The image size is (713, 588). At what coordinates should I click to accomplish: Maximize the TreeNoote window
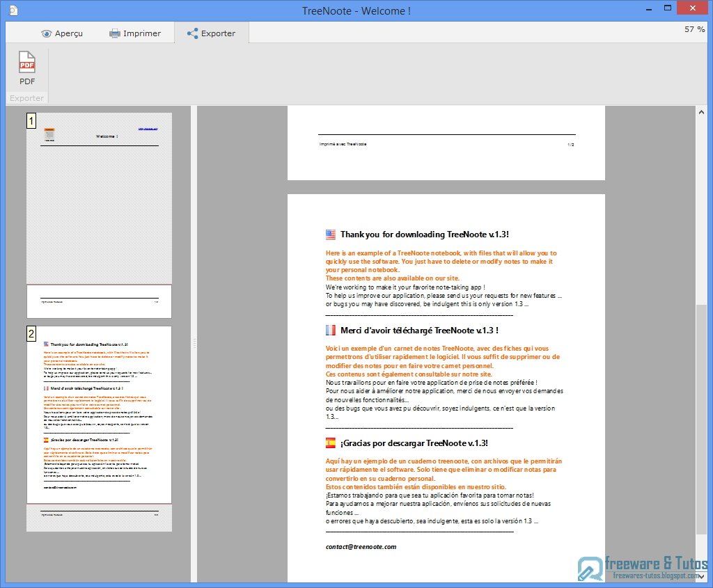click(668, 8)
